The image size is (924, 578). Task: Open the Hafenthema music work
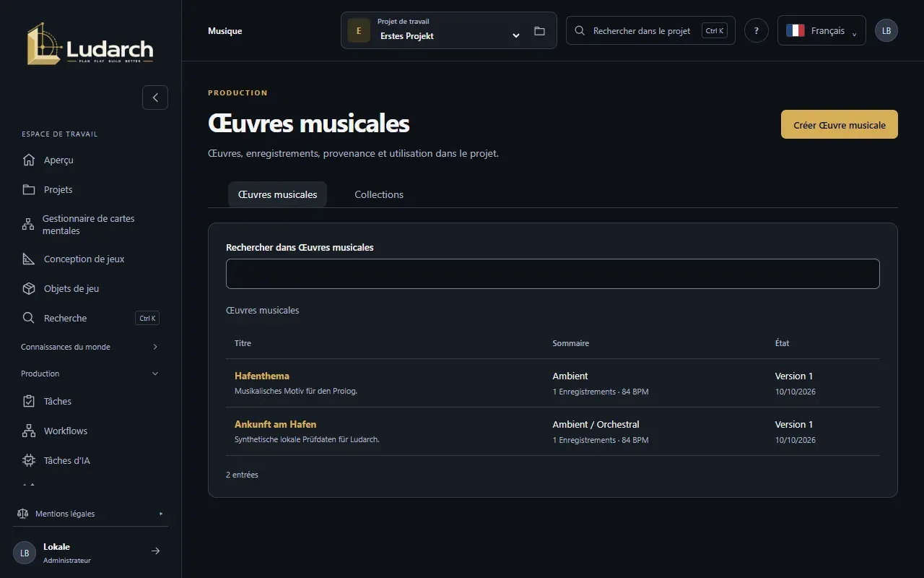(262, 376)
